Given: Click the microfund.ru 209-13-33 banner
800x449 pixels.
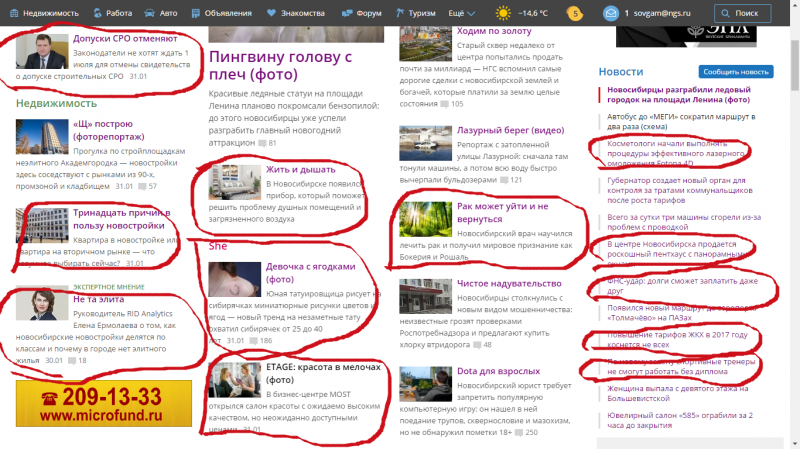Looking at the screenshot, I should click(x=104, y=403).
